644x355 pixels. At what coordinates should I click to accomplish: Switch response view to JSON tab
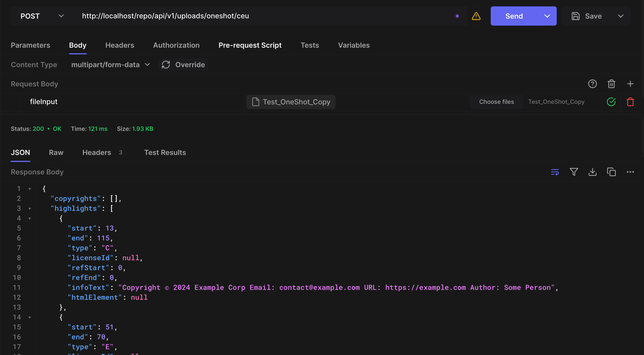click(20, 152)
